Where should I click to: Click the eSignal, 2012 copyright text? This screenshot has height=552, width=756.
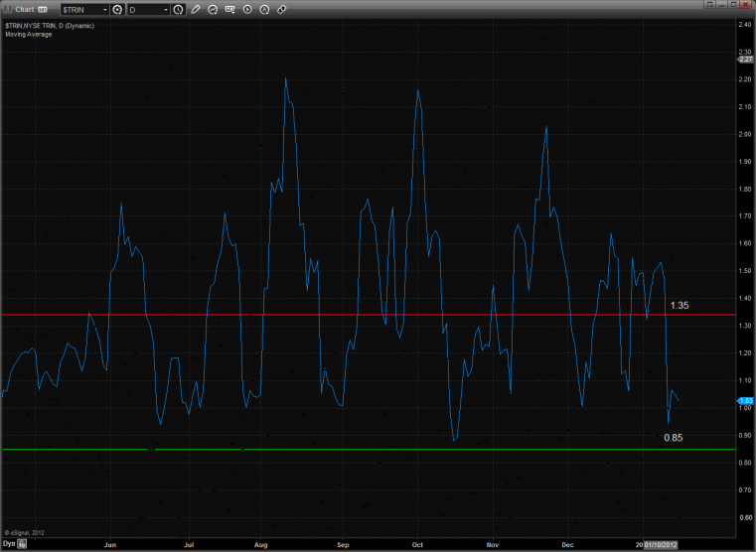(x=25, y=533)
